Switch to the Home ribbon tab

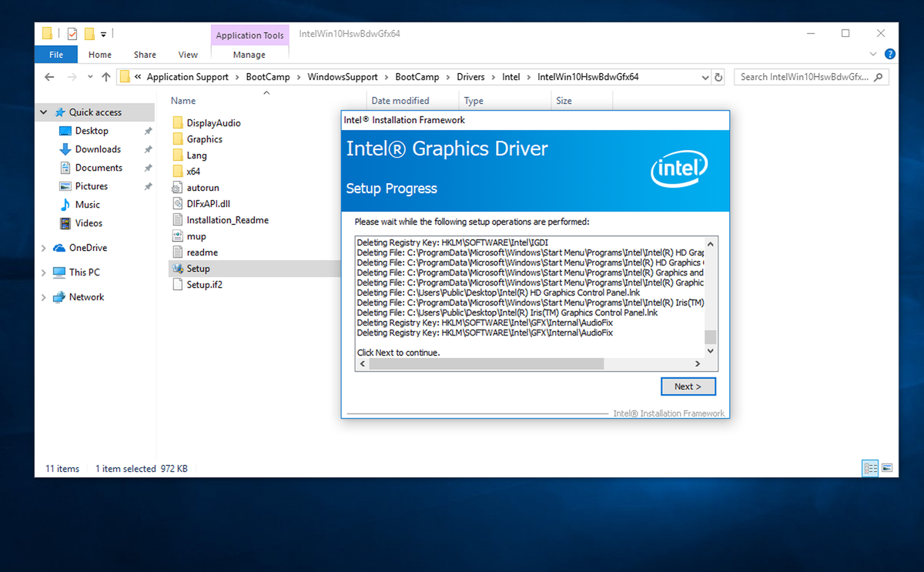click(100, 55)
